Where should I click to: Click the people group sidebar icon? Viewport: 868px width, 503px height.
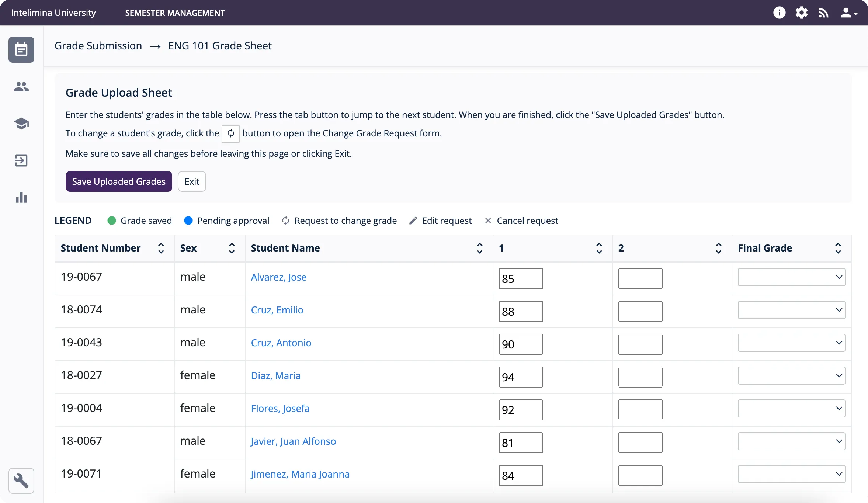tap(21, 87)
